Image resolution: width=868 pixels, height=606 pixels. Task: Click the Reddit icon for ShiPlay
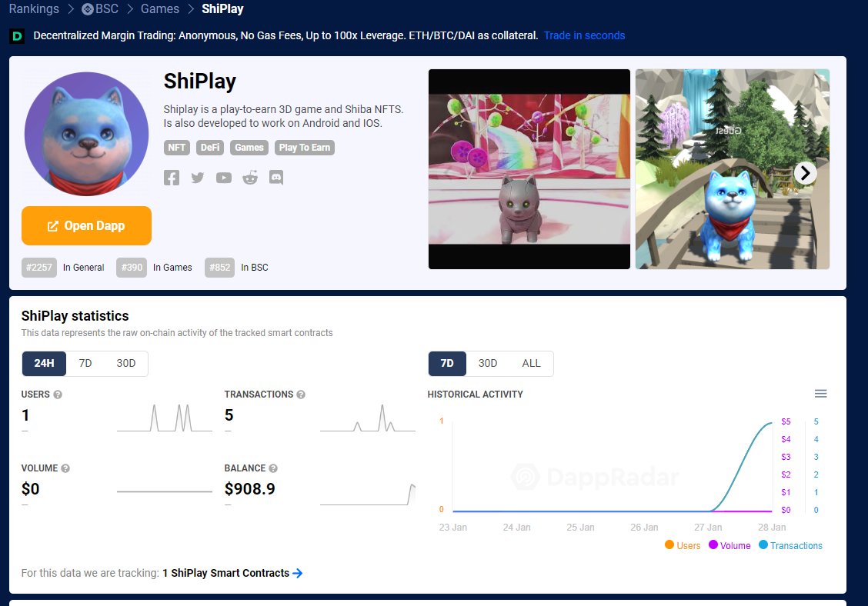249,178
